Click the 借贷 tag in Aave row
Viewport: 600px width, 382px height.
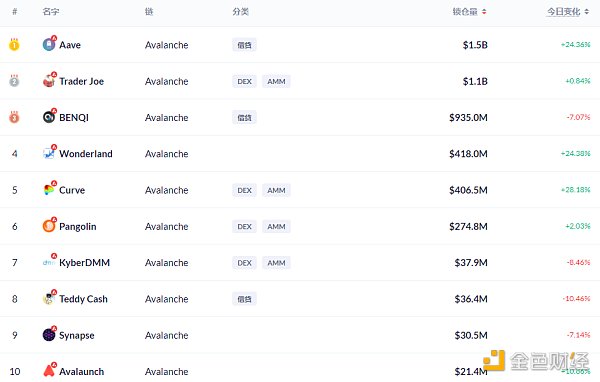[x=244, y=45]
